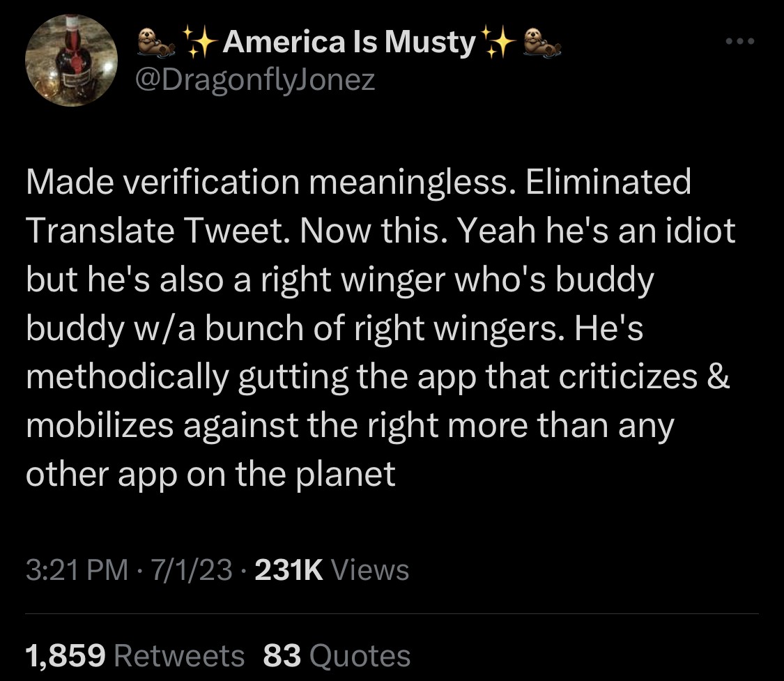Open the list of 1,859 Retweets
The height and width of the screenshot is (681, 784).
pyautogui.click(x=66, y=656)
